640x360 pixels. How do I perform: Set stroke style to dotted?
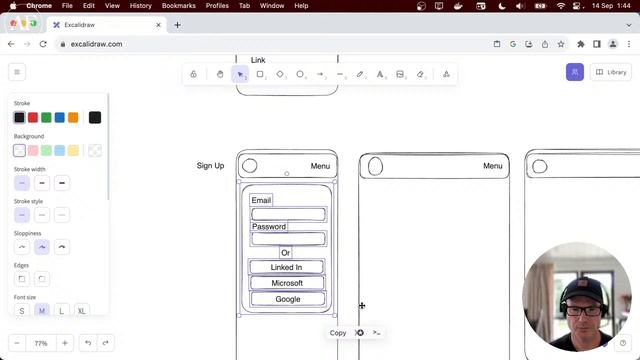tap(62, 215)
